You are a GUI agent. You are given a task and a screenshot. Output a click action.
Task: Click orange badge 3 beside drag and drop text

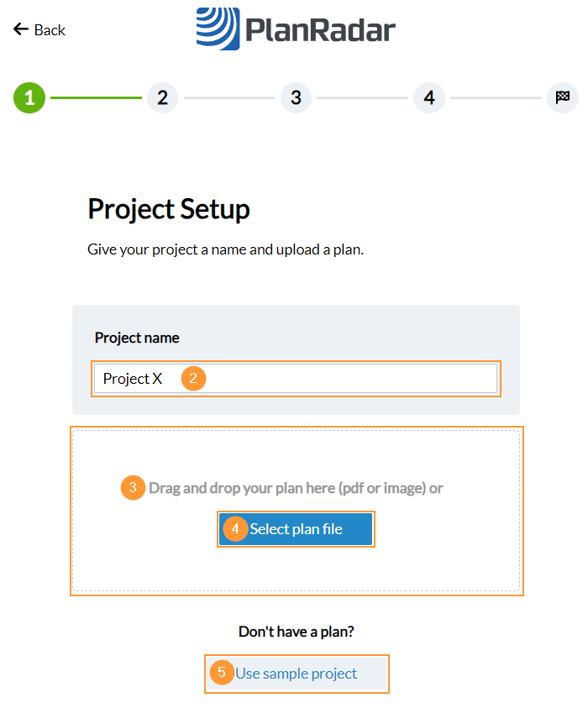[133, 488]
